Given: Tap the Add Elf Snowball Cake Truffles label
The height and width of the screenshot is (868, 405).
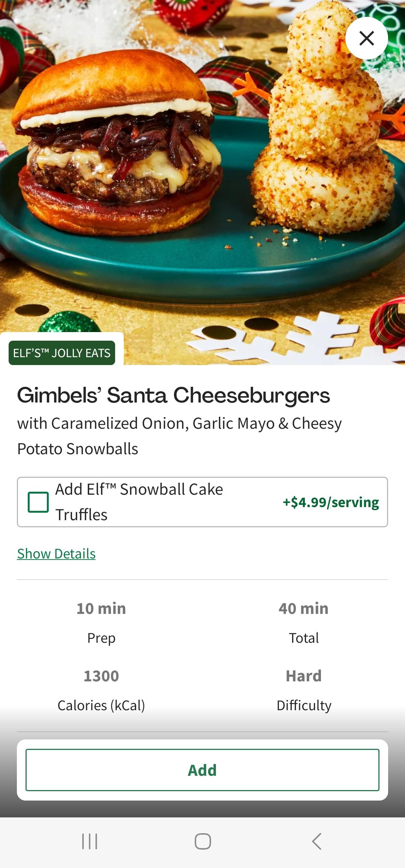Looking at the screenshot, I should [x=139, y=502].
